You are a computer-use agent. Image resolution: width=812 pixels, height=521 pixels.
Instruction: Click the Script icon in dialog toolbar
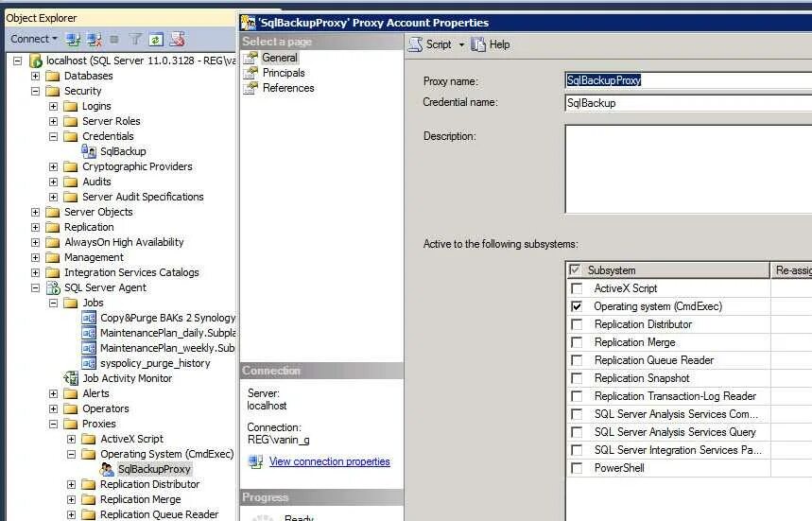point(415,44)
